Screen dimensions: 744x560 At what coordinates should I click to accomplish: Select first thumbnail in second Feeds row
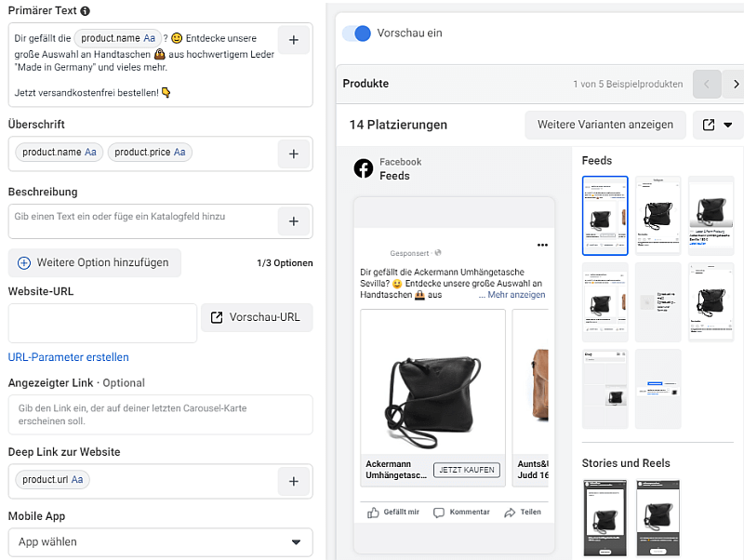tap(605, 302)
